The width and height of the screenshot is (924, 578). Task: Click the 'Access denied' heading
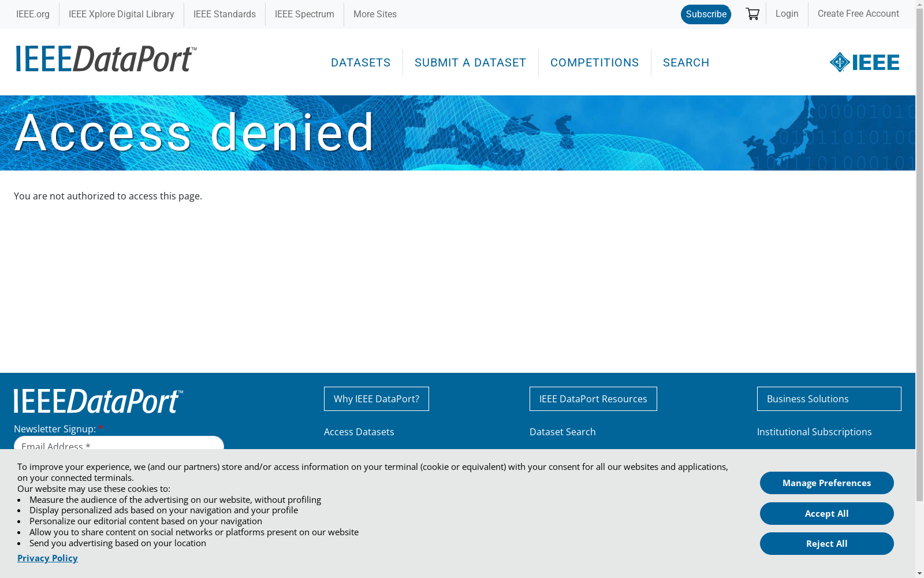[x=195, y=132]
